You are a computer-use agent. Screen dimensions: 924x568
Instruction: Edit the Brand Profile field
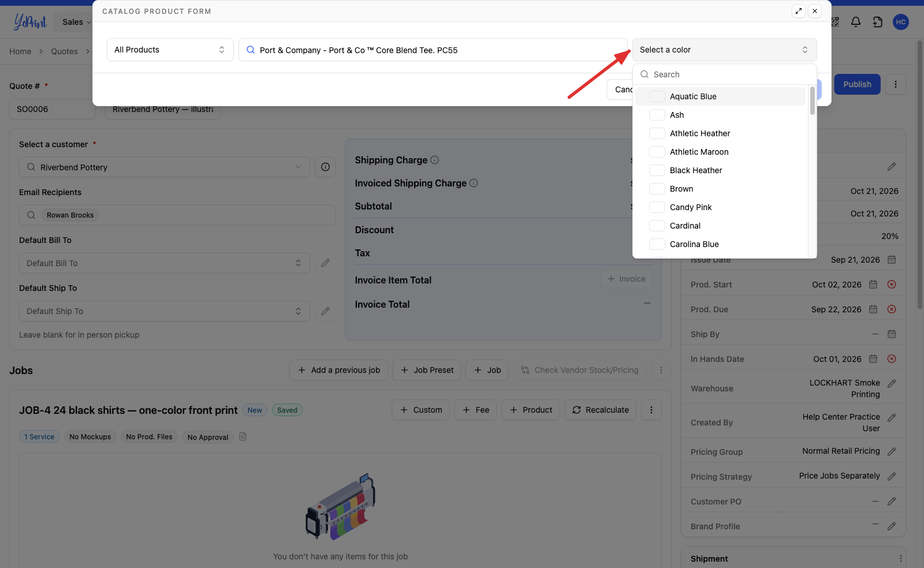click(892, 526)
